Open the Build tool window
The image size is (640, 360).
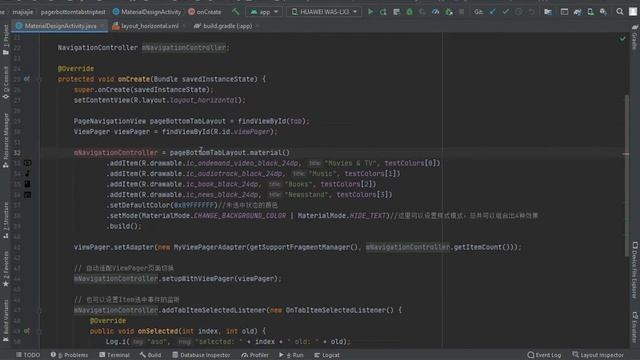[x=150, y=355]
